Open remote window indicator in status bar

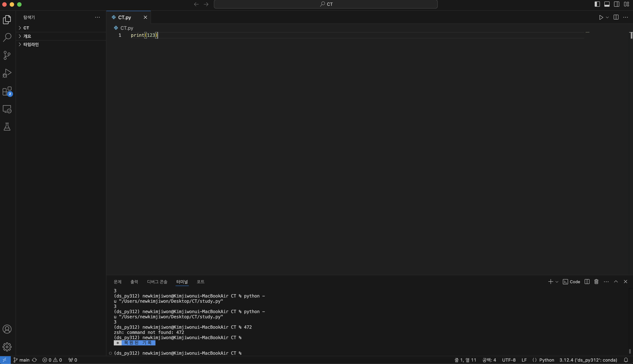point(5,360)
